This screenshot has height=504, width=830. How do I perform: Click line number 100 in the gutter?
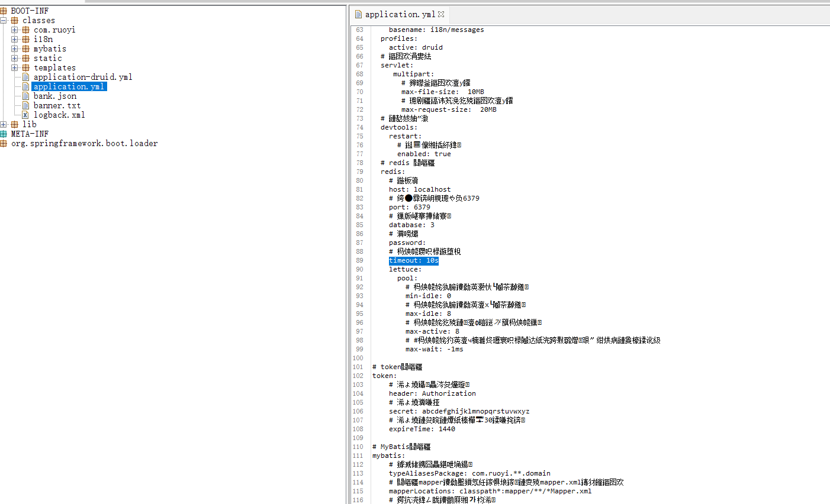[358, 358]
